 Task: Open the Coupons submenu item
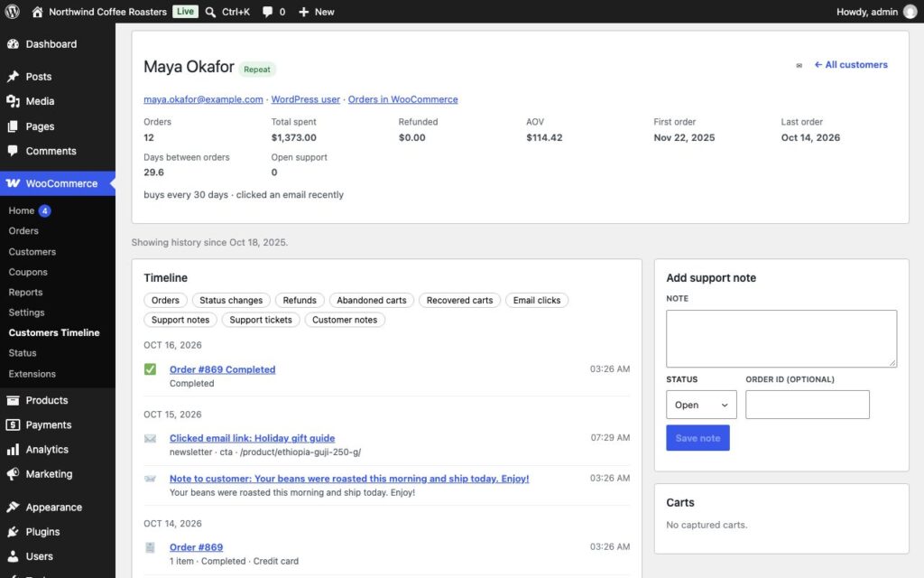[x=28, y=272]
